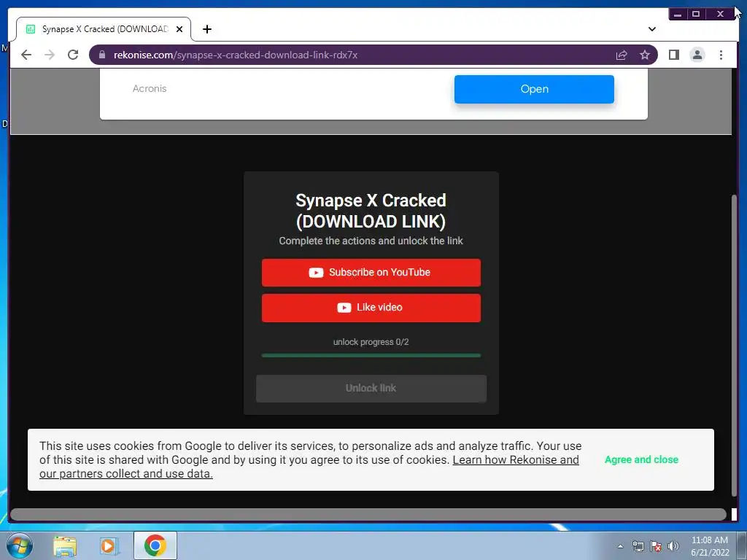Close the Synapse X Cracked tab

click(x=179, y=29)
